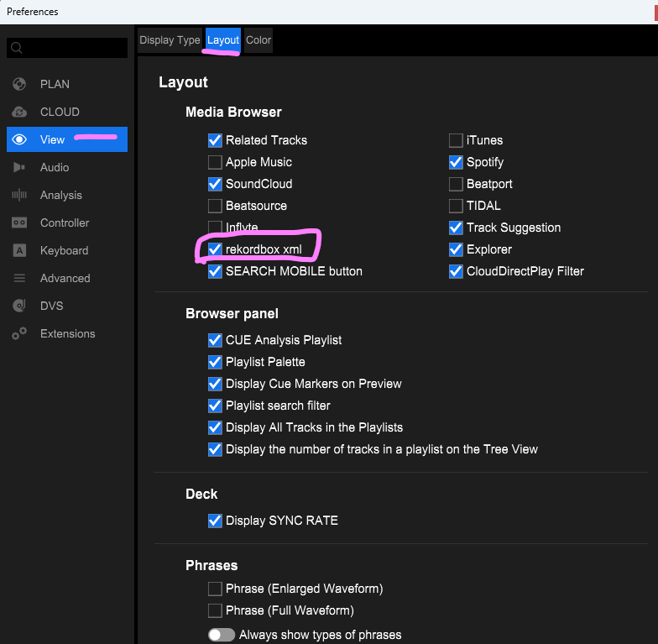The image size is (658, 644).
Task: Uncheck Playlist Palette checkbox
Action: (x=215, y=362)
